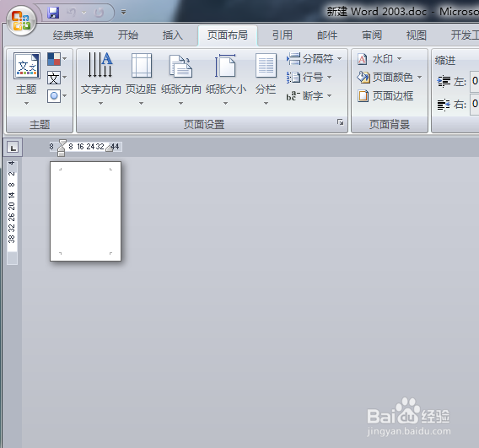Open the 断字 dropdown arrow
Image resolution: width=479 pixels, height=448 pixels.
pyautogui.click(x=329, y=96)
